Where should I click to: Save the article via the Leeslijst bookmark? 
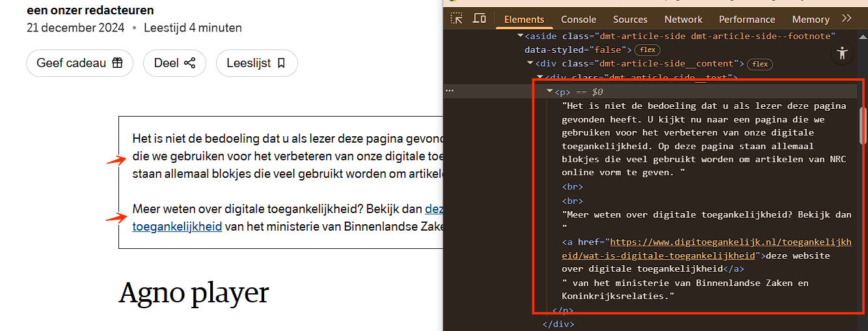256,63
